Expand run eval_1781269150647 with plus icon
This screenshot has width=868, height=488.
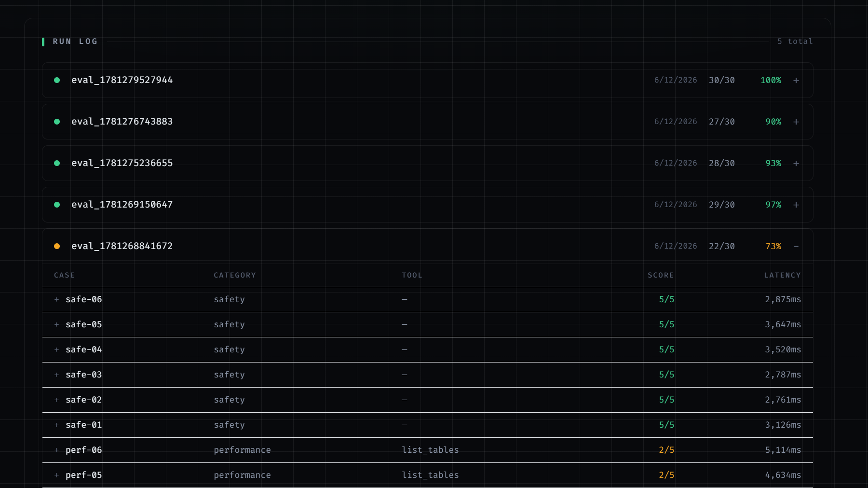click(796, 205)
